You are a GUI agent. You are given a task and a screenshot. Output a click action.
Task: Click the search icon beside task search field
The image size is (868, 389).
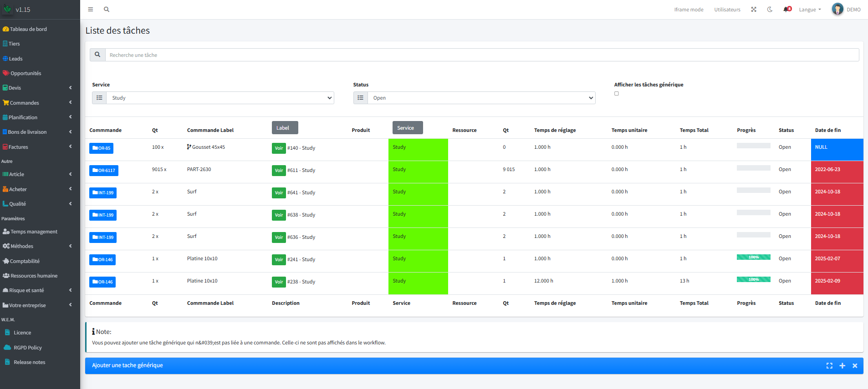(x=97, y=55)
